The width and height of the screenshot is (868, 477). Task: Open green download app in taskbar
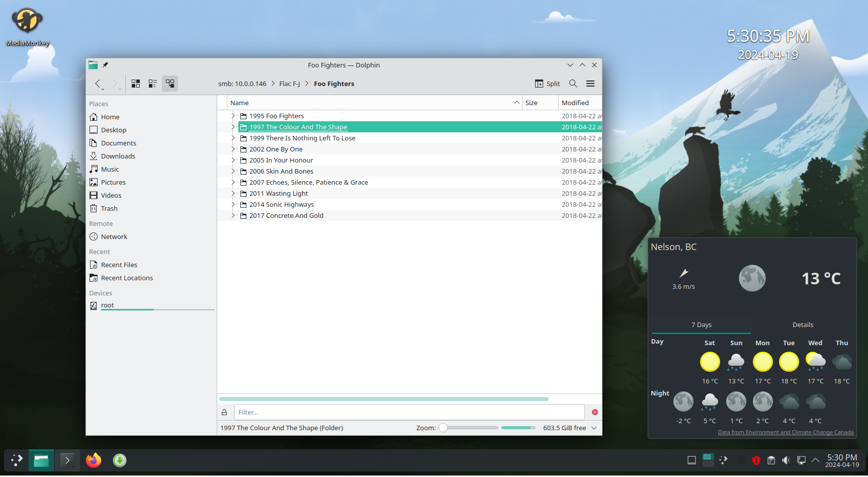[120, 460]
